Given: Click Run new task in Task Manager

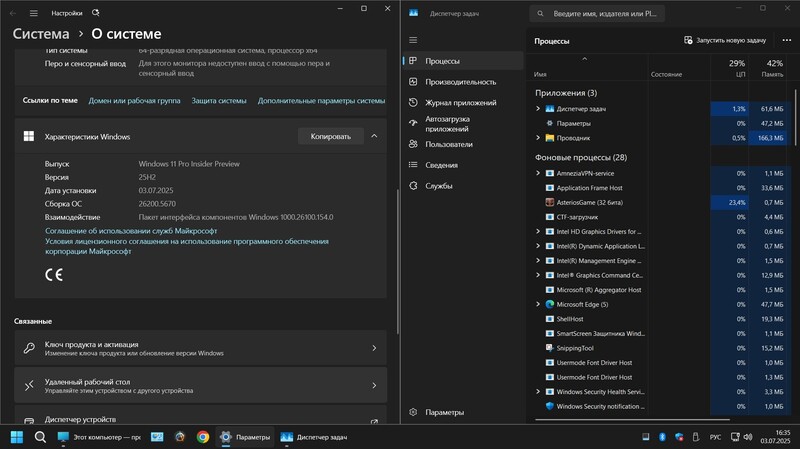Looking at the screenshot, I should [725, 40].
